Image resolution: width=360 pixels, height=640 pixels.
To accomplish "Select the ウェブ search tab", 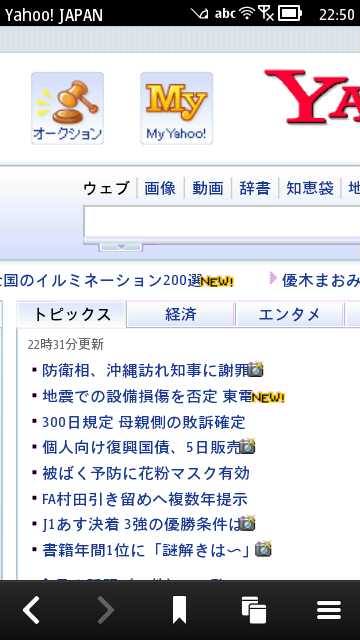I will 107,188.
